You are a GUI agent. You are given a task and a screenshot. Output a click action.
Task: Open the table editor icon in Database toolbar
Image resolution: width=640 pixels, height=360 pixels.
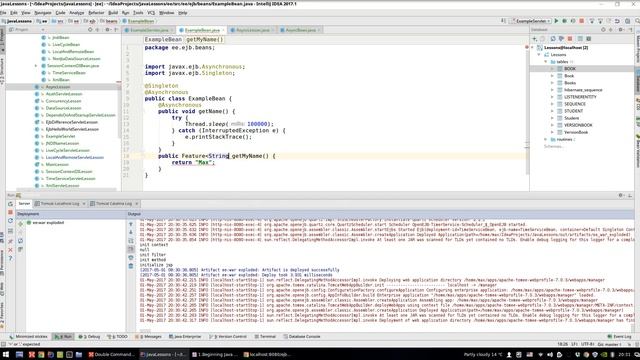click(x=580, y=39)
